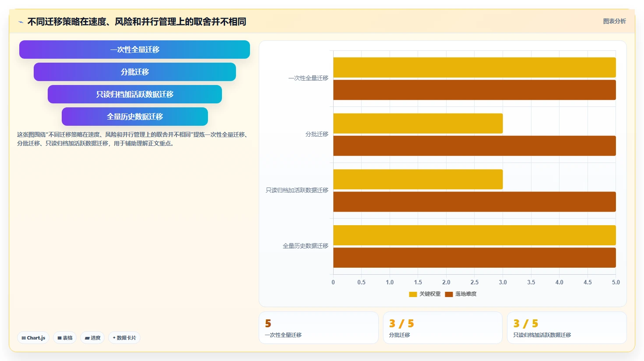Toggle the 落地难度 legend swatch
Image resolution: width=644 pixels, height=361 pixels.
tap(449, 294)
